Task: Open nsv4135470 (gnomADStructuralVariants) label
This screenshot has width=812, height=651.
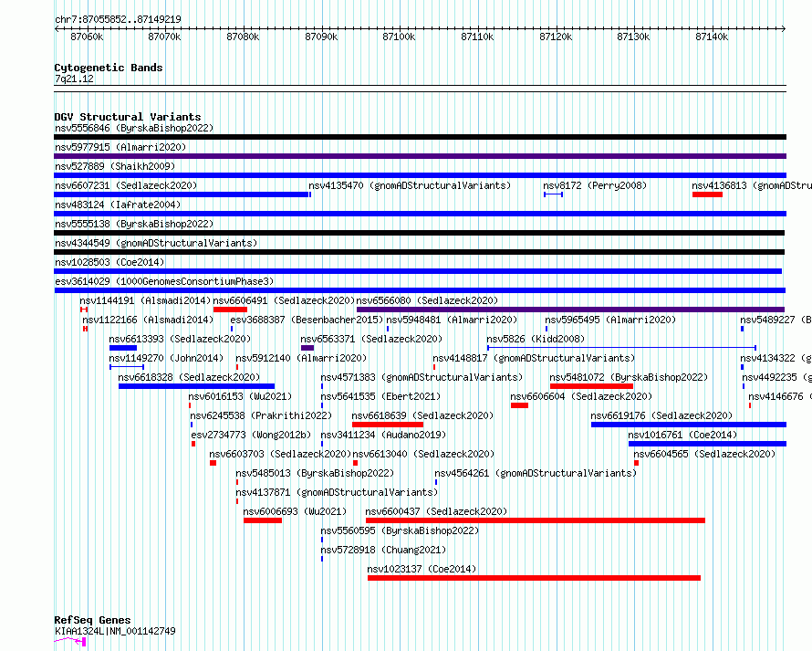Action: 410,185
